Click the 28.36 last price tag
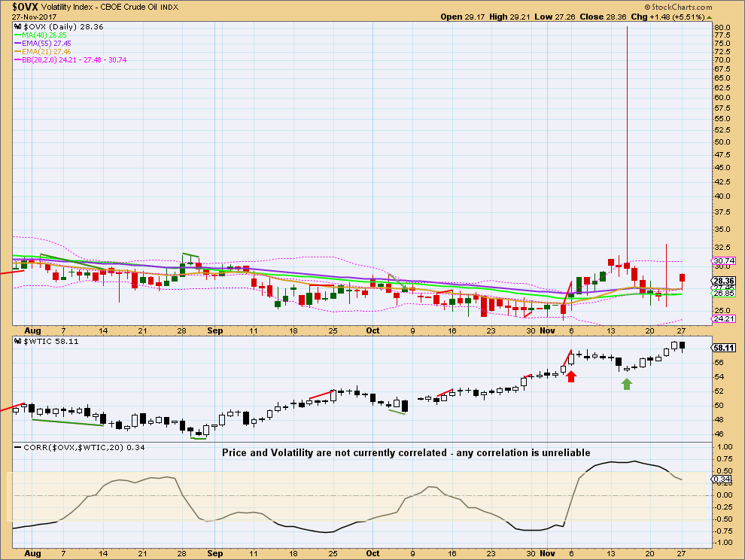The height and width of the screenshot is (560, 745). 724,281
